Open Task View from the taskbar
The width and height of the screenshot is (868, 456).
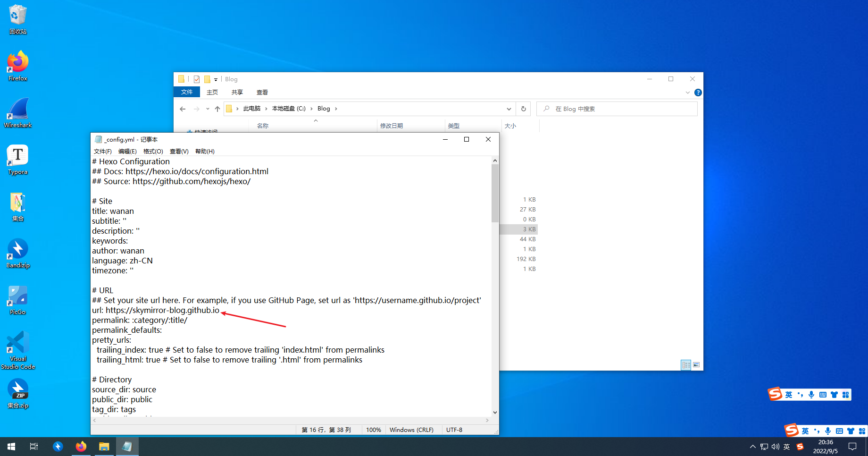pyautogui.click(x=34, y=447)
